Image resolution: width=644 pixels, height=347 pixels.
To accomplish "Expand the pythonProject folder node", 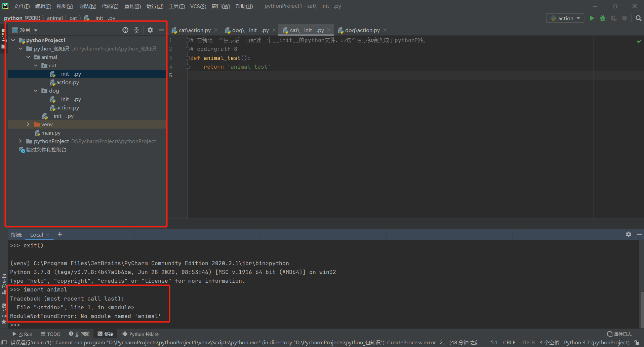I will click(x=21, y=141).
